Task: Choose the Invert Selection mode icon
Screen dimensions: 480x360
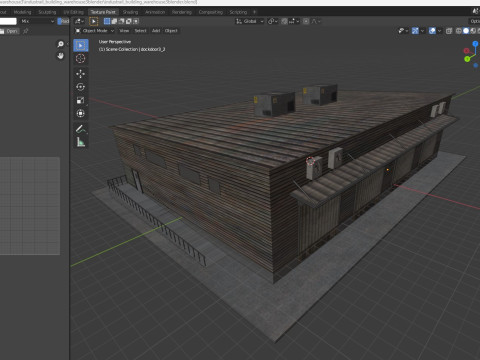Action: (x=128, y=21)
